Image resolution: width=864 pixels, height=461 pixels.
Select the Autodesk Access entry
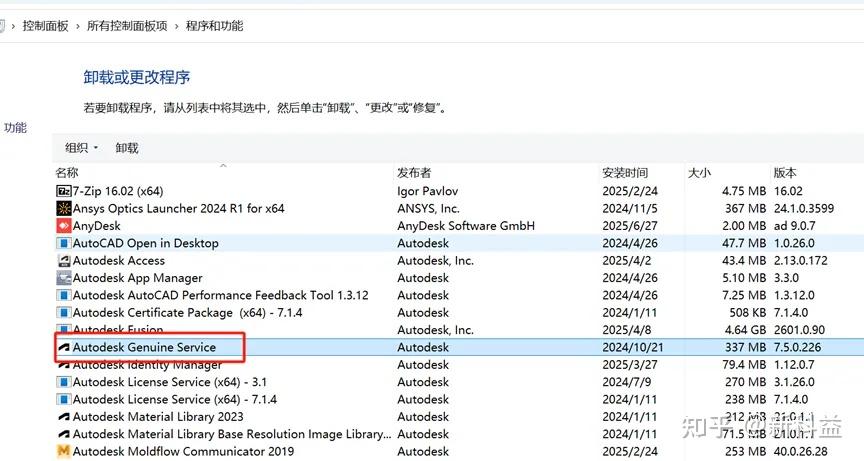[x=118, y=261]
